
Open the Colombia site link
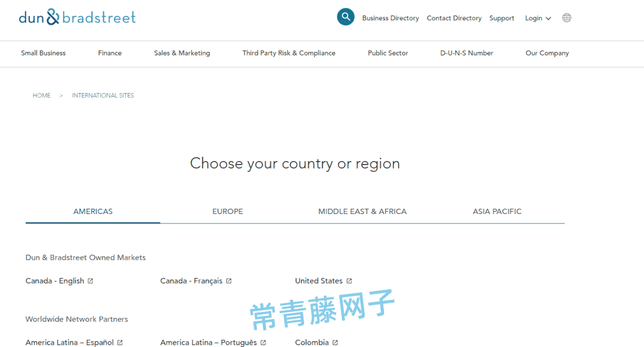click(312, 342)
